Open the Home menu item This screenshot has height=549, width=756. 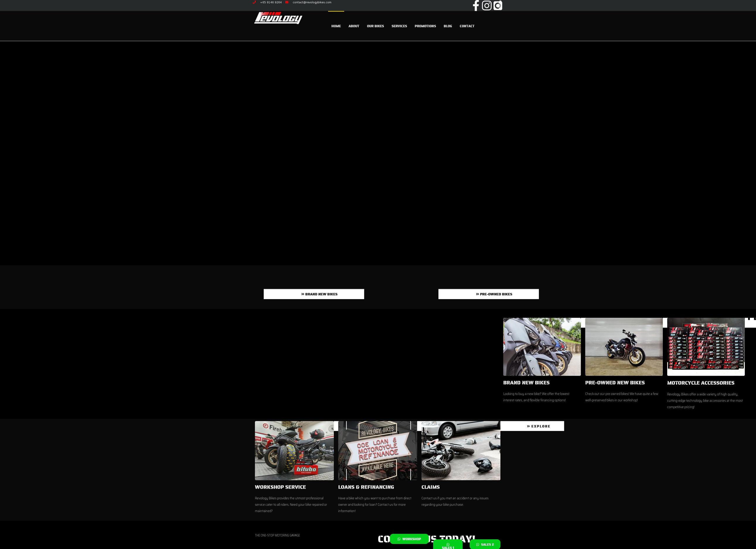[x=336, y=26]
